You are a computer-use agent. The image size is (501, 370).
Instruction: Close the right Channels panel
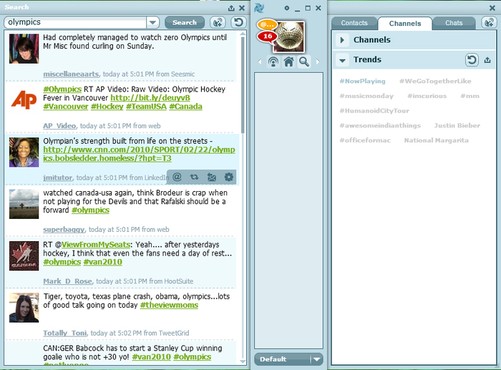pos(492,8)
